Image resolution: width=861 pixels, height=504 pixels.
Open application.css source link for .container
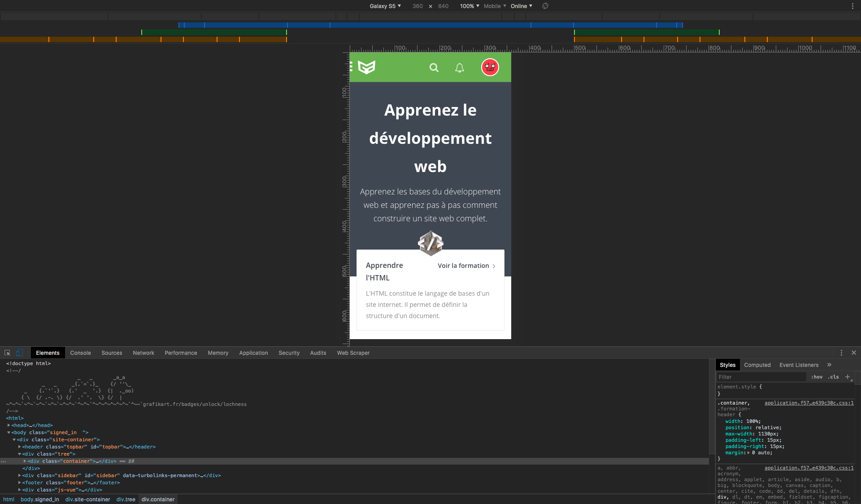[x=809, y=403]
